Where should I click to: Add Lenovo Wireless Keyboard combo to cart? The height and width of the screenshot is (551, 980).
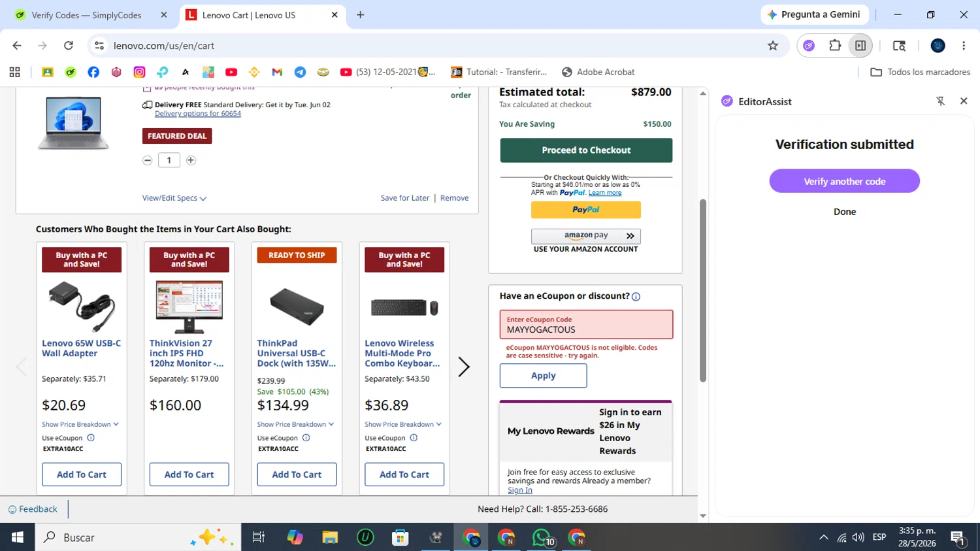coord(404,475)
